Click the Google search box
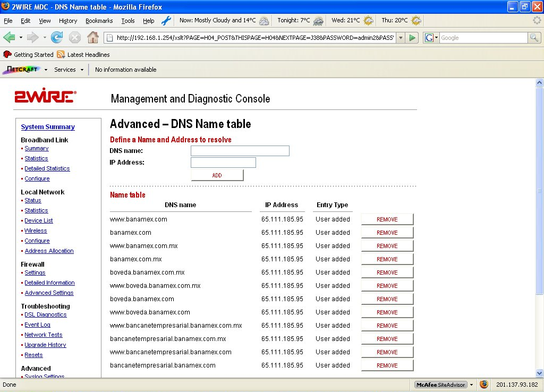Screen dimensions: 544x392 click(x=483, y=38)
